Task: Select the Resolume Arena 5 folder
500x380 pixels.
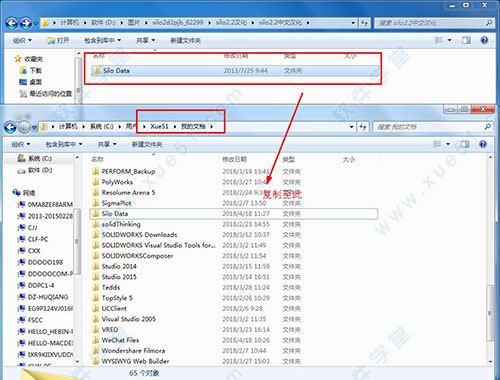Action: pyautogui.click(x=124, y=193)
